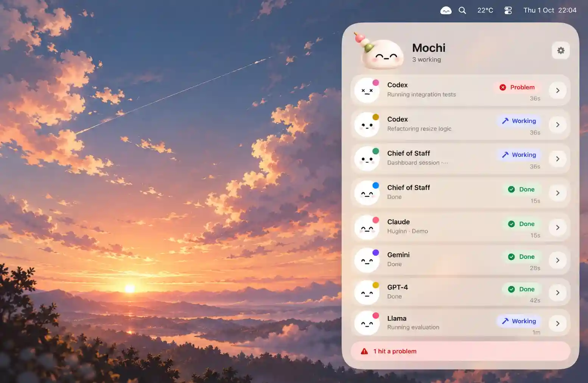This screenshot has width=588, height=383.
Task: Click the 22°C weather menu bar item
Action: click(x=485, y=10)
